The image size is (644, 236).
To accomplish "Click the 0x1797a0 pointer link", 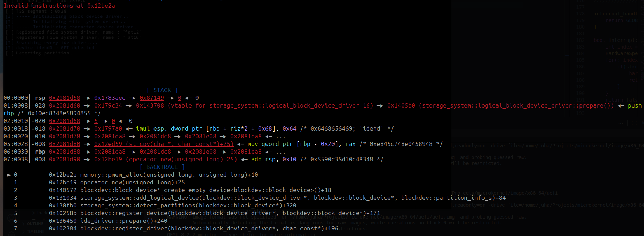I will coord(108,129).
